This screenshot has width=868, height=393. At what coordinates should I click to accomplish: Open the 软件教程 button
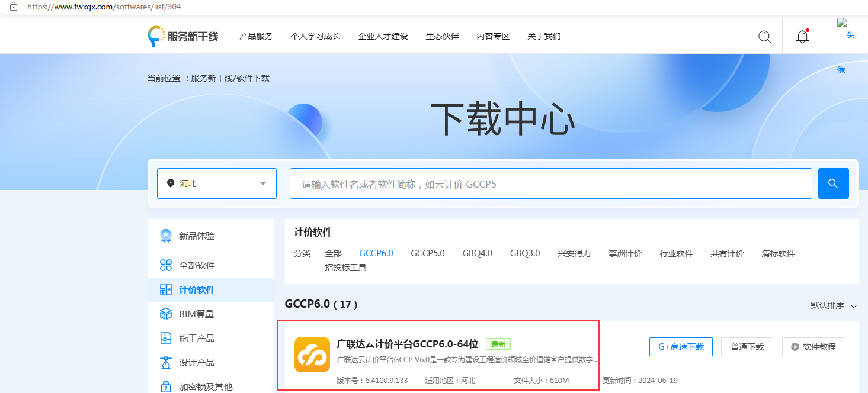tap(813, 347)
